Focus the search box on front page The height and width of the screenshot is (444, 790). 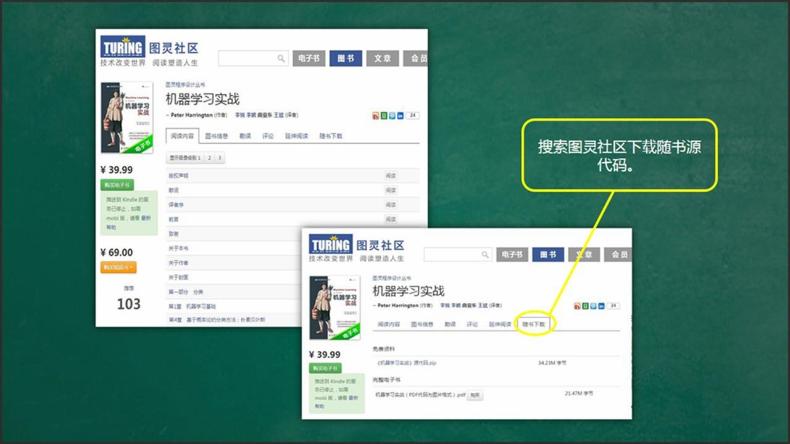tap(457, 255)
